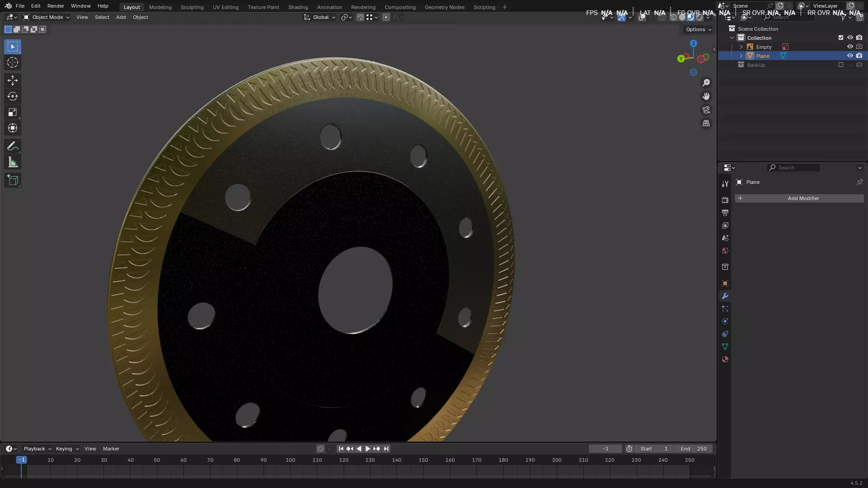Hide the Collection in viewport via eye
The image size is (868, 488).
point(850,38)
